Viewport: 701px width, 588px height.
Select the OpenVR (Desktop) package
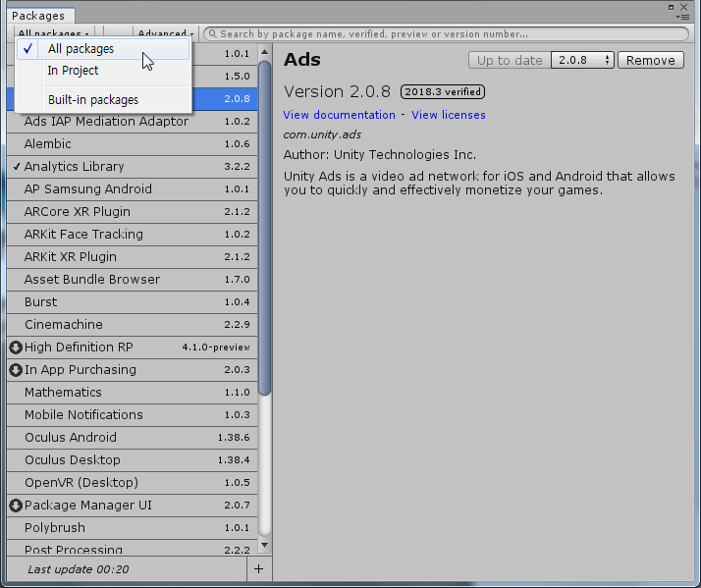pyautogui.click(x=133, y=483)
